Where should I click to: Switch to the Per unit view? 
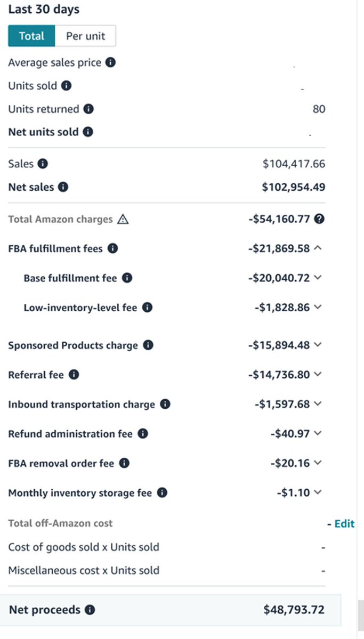(x=85, y=36)
